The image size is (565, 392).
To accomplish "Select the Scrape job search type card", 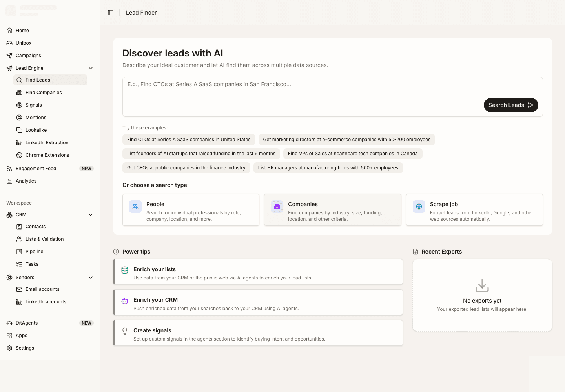I will pos(474,210).
